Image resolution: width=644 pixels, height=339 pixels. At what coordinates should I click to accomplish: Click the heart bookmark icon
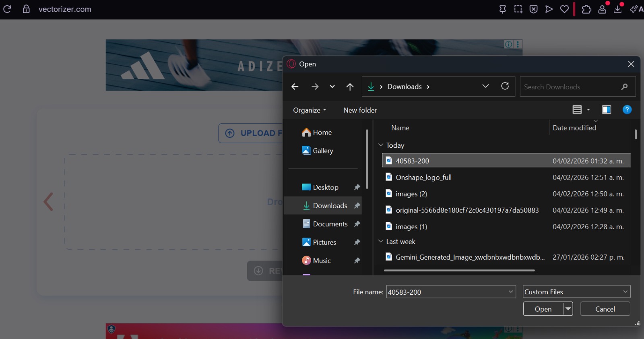(565, 9)
